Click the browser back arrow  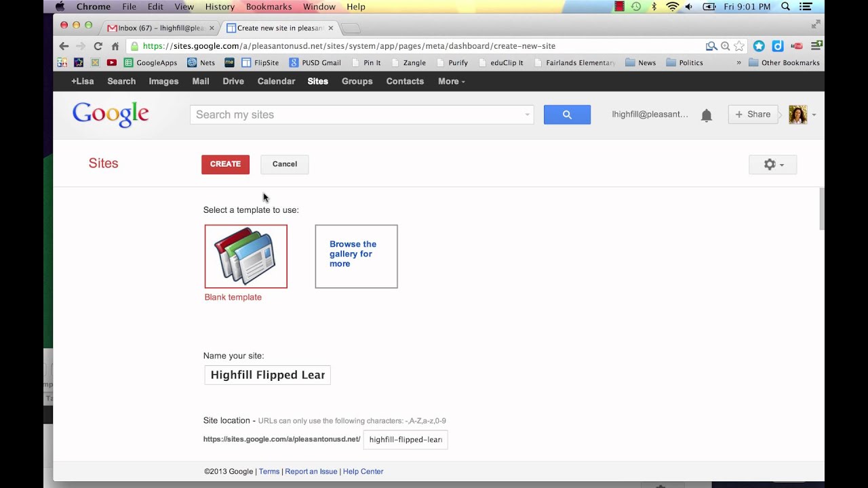pyautogui.click(x=64, y=46)
